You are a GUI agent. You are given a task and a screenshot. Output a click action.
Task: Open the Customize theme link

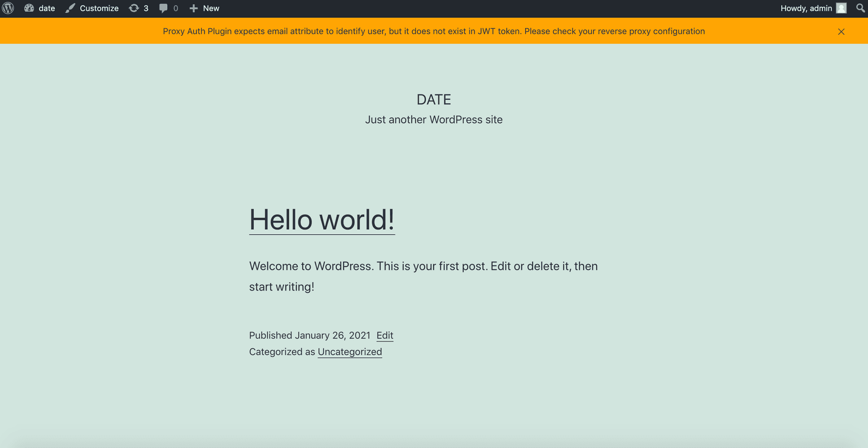92,8
